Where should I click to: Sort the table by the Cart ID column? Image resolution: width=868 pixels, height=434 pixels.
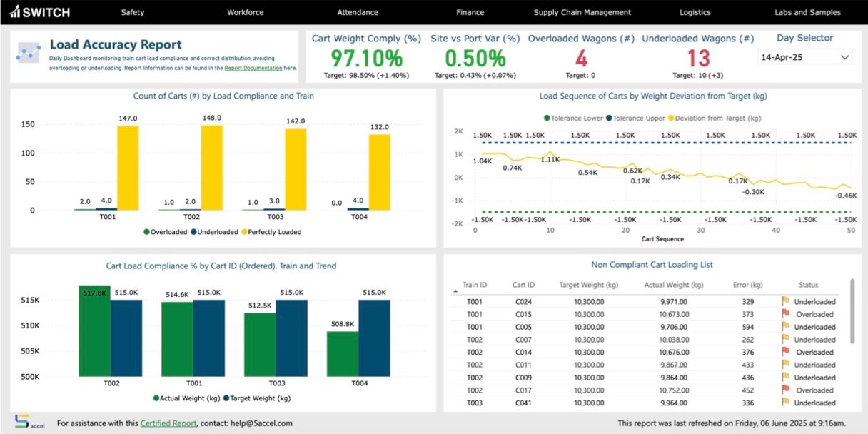tap(523, 284)
